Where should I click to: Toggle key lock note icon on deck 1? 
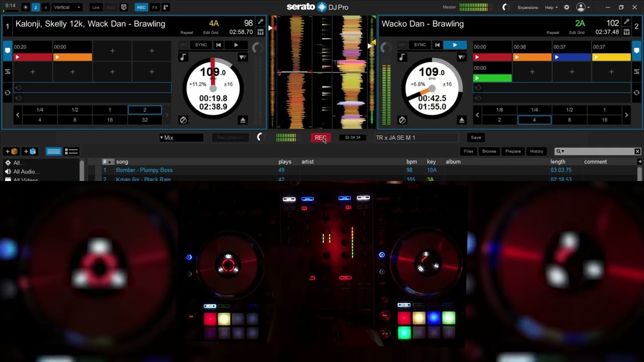pyautogui.click(x=183, y=57)
